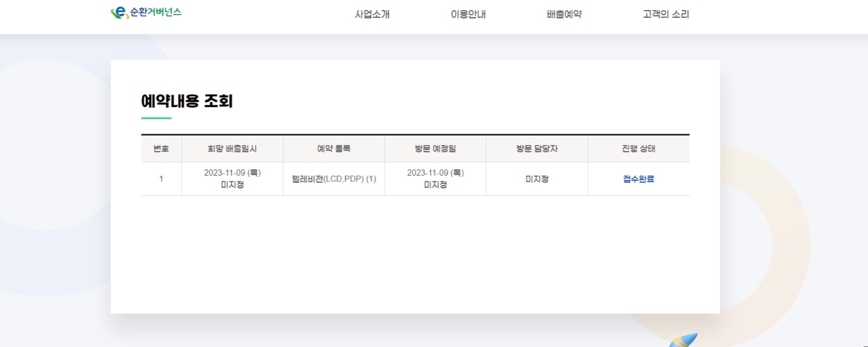This screenshot has height=347, width=868.
Task: Select reservation row number 1
Action: (161, 179)
